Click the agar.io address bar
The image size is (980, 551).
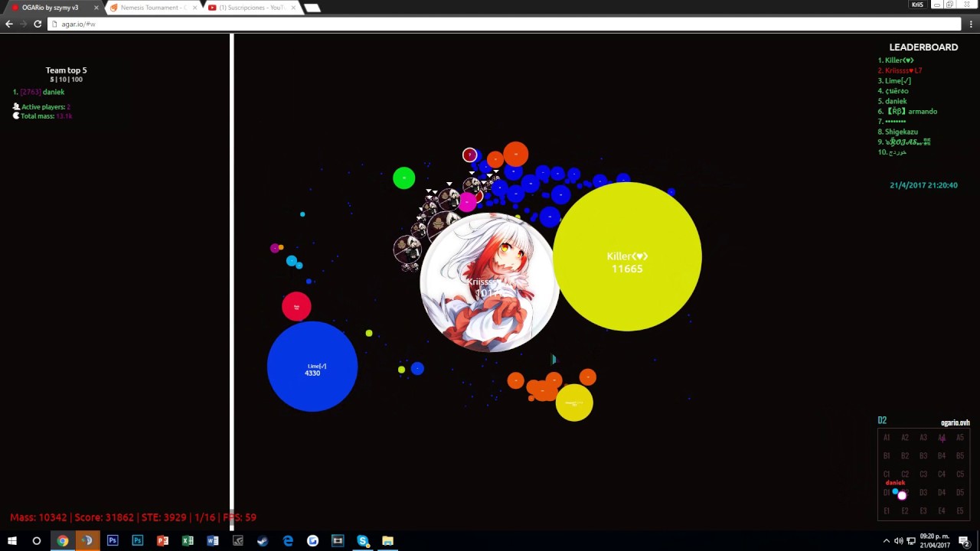coord(504,24)
